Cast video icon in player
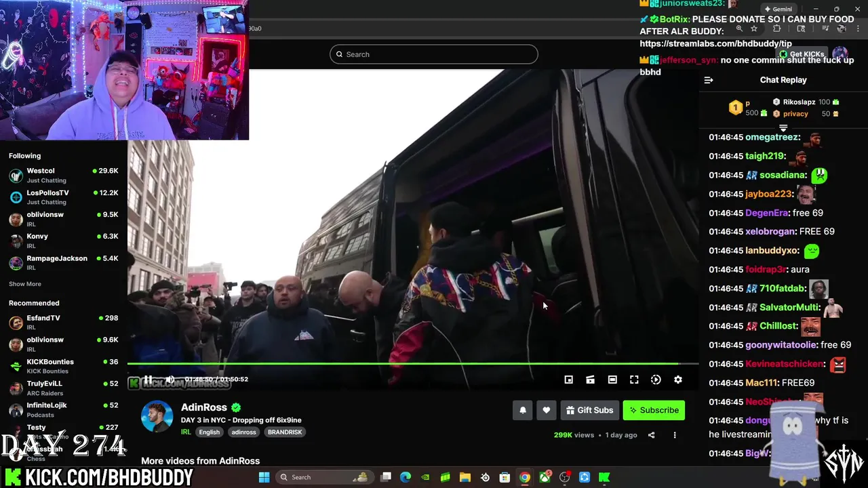The width and height of the screenshot is (868, 488). click(x=591, y=380)
